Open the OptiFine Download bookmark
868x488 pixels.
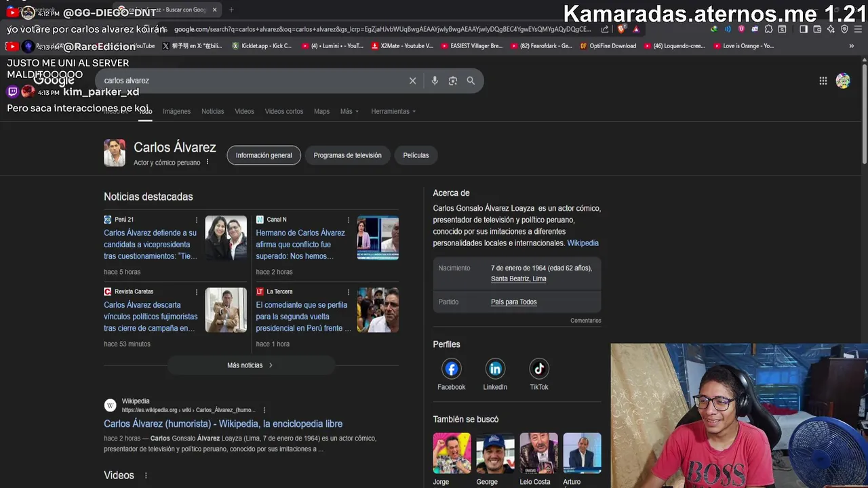[x=608, y=46]
